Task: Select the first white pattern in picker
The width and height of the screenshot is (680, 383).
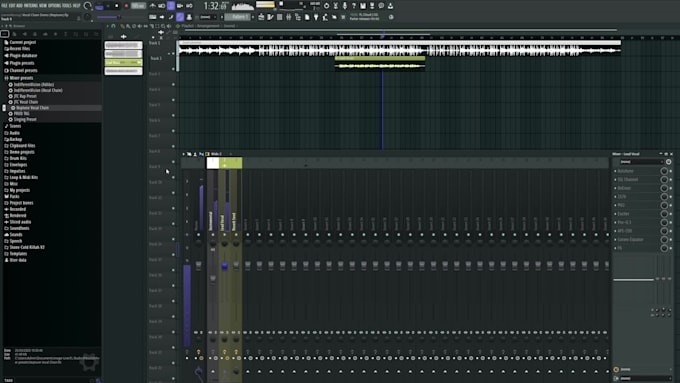Action: [x=124, y=45]
